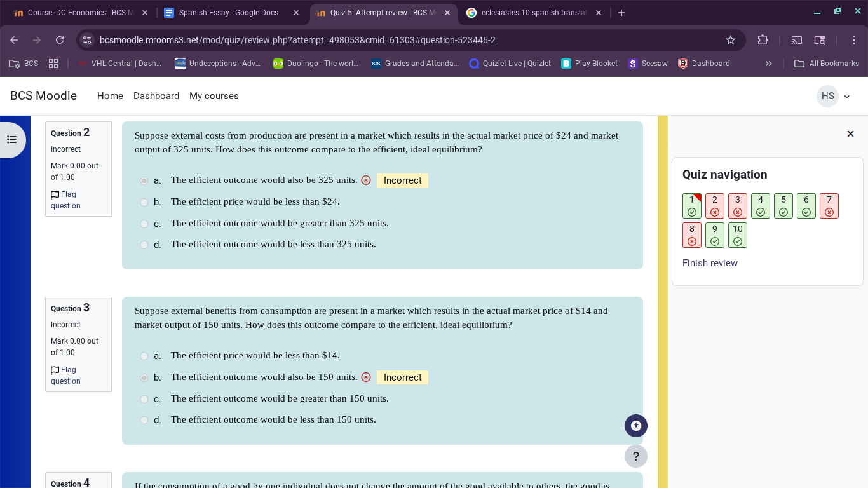Open the help question mark button
The width and height of the screenshot is (868, 488).
click(635, 456)
